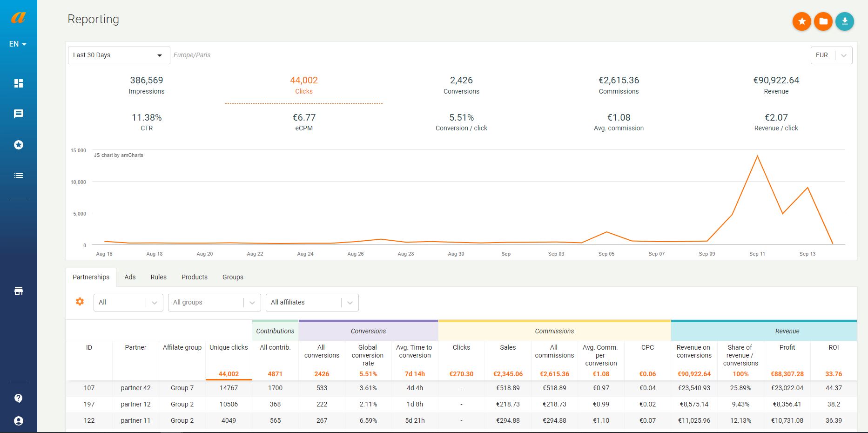Open table column settings gear icon
The image size is (868, 433).
tap(80, 302)
